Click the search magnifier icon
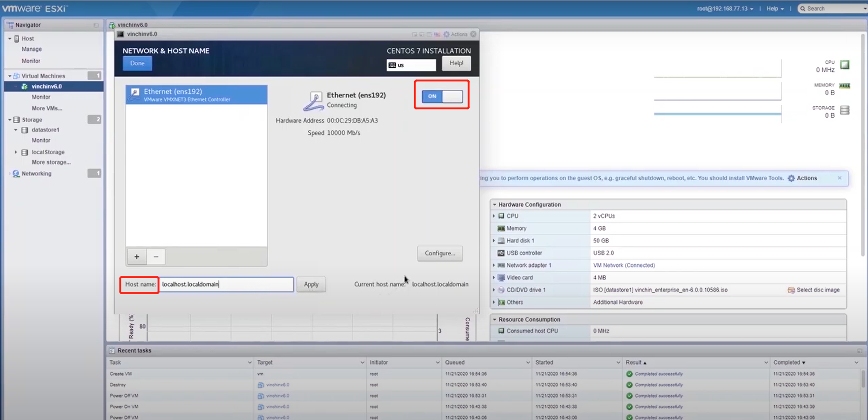Screen dimensions: 868x420 click(803, 9)
